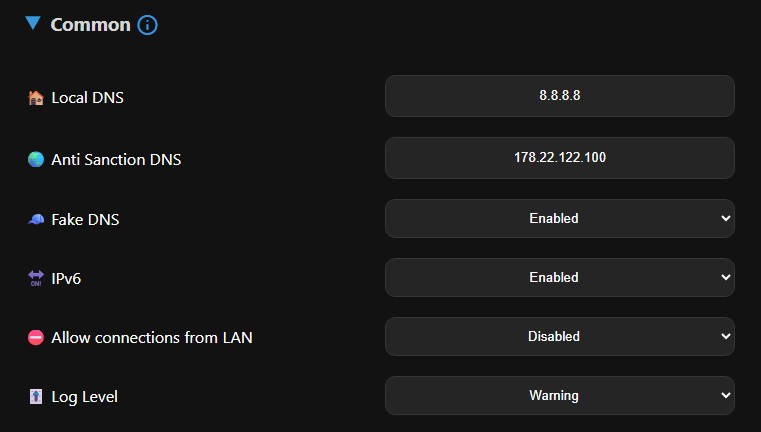Collapse the Common section triangle

[x=33, y=24]
